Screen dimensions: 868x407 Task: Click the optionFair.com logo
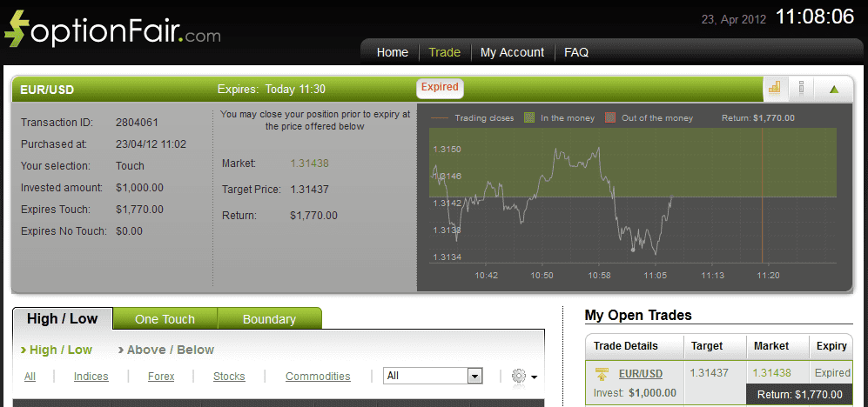112,28
